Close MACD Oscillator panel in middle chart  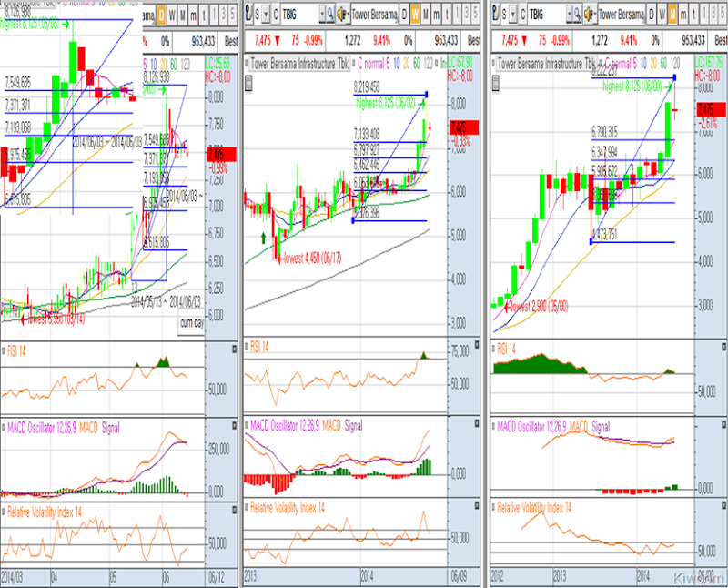click(x=477, y=423)
